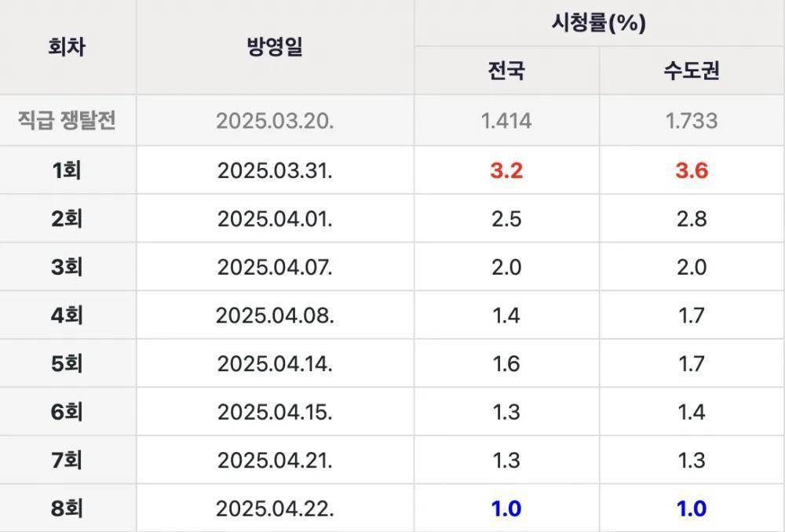This screenshot has width=785, height=532.
Task: Click the 시청률(%) header cell
Action: click(598, 24)
